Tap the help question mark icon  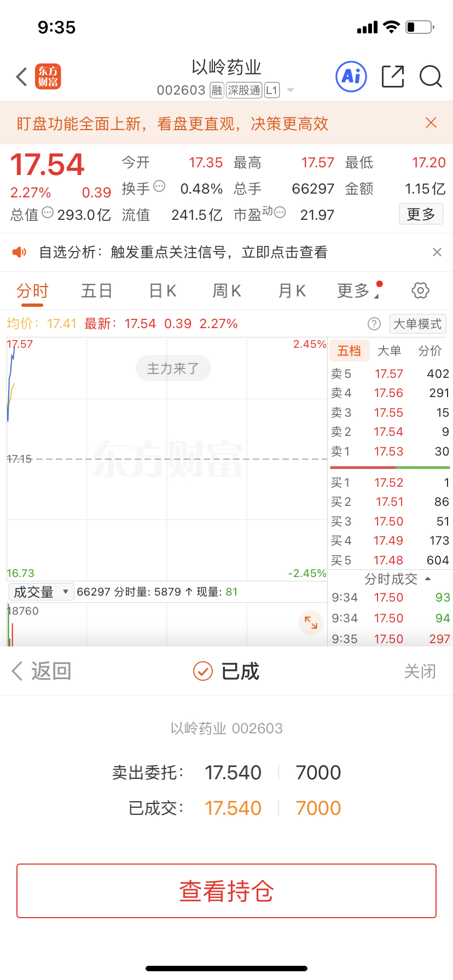click(374, 324)
